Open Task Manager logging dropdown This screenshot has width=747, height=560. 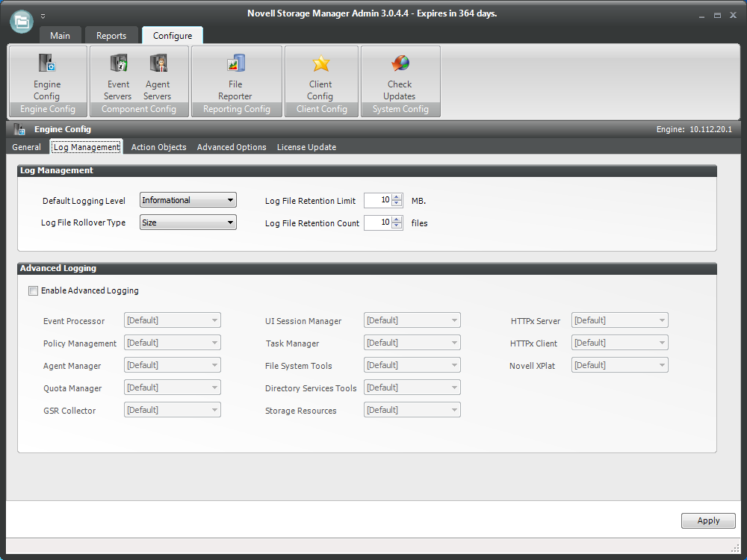point(412,343)
